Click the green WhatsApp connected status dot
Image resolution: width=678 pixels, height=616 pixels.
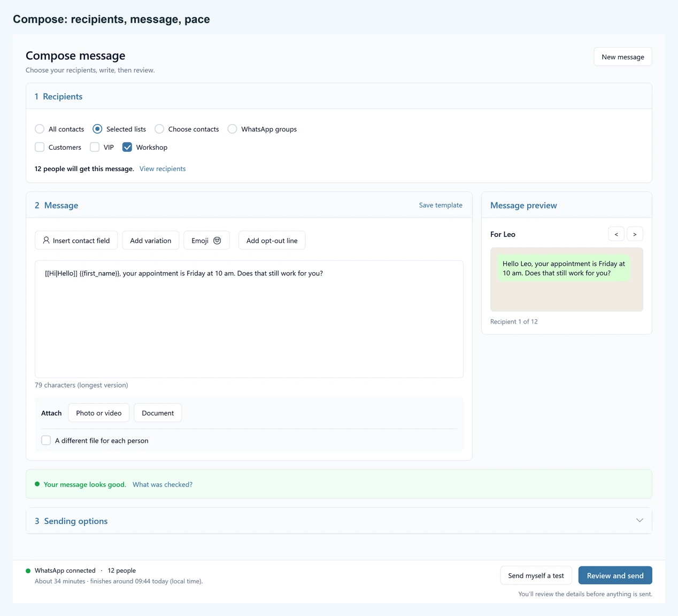point(28,571)
